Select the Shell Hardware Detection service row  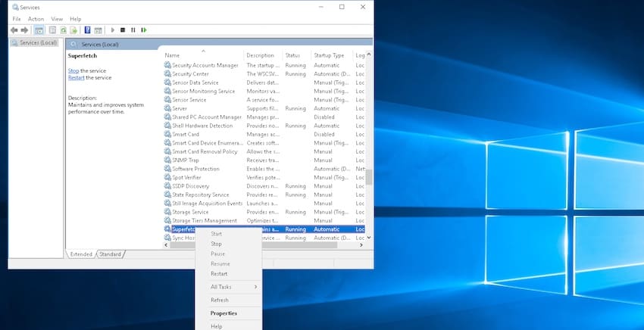point(264,126)
